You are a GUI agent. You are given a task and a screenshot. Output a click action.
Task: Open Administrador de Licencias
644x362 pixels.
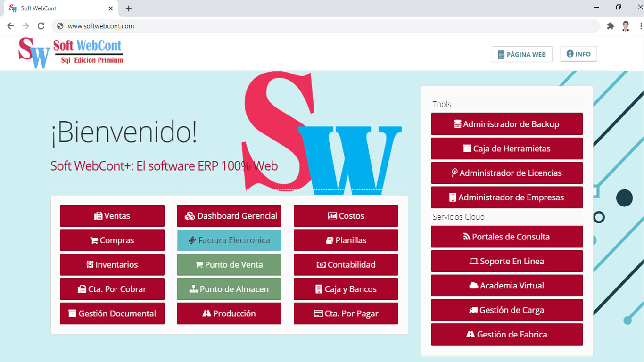click(x=507, y=173)
